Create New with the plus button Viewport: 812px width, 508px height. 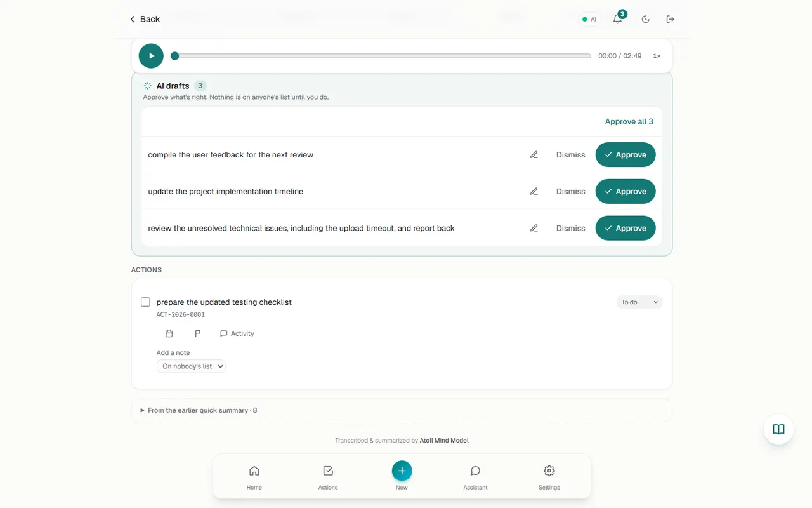click(402, 471)
